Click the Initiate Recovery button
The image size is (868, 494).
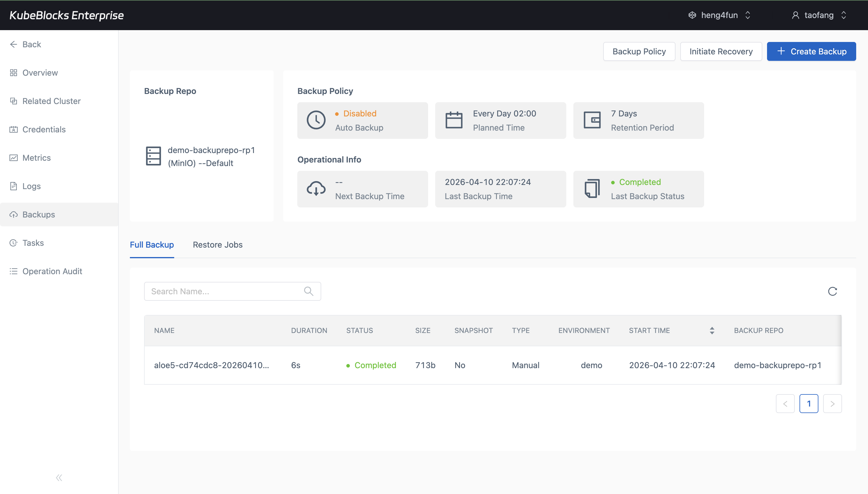click(x=721, y=51)
